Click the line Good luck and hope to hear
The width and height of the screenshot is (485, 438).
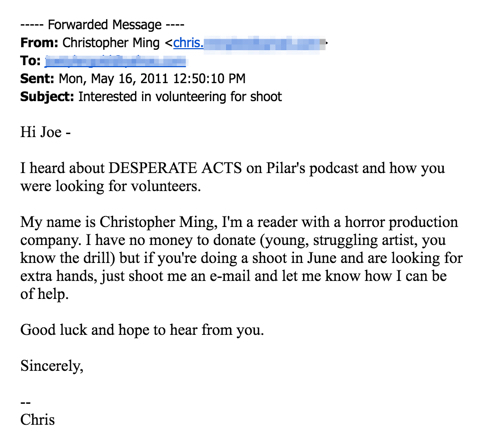[x=142, y=330]
